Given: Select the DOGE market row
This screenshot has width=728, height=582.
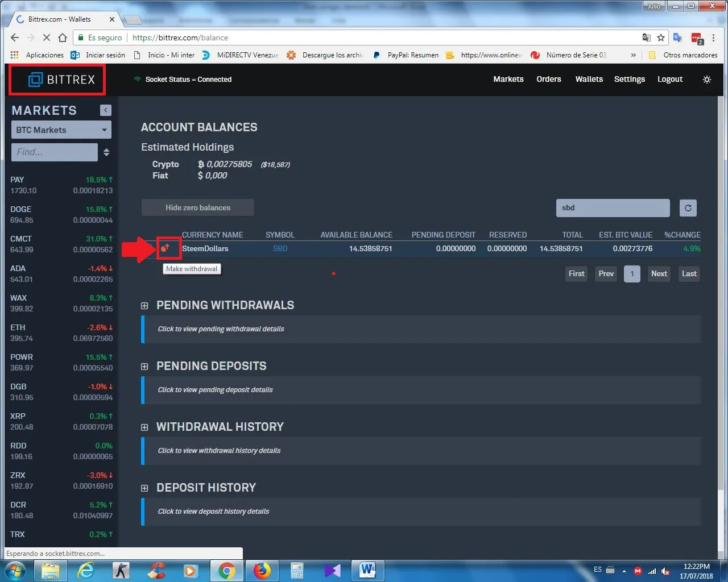Looking at the screenshot, I should click(x=61, y=215).
